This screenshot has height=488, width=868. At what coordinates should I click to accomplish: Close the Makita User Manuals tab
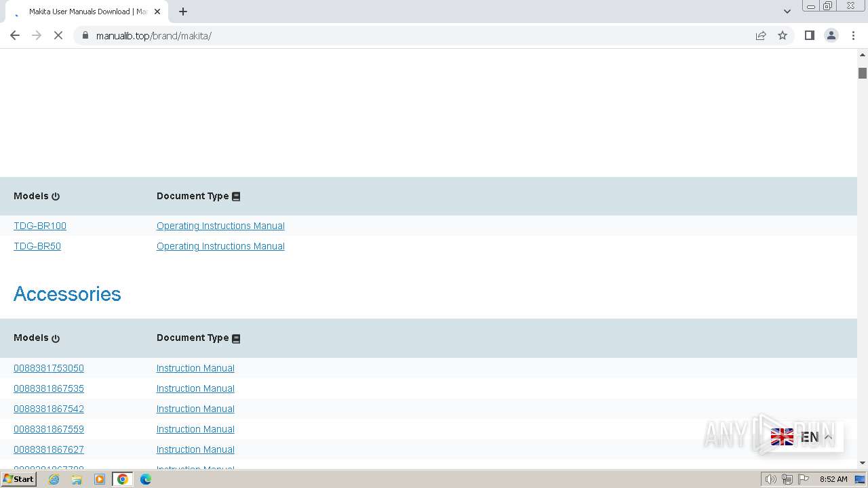[157, 12]
